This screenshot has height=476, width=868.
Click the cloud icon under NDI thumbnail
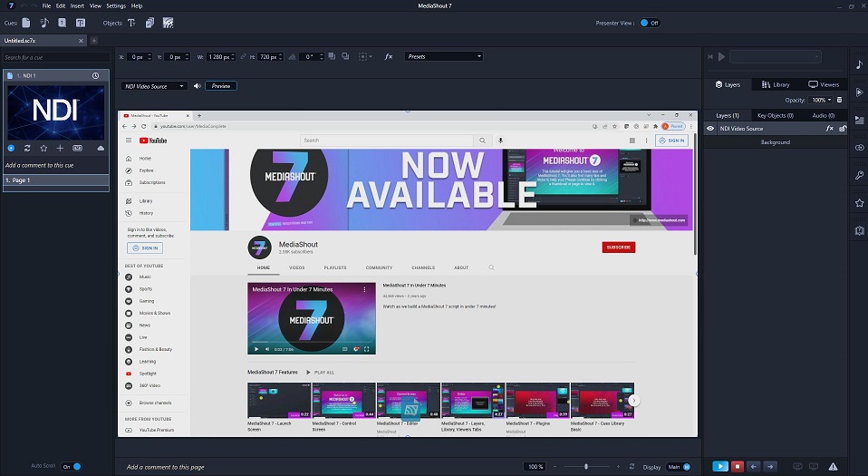pos(101,148)
